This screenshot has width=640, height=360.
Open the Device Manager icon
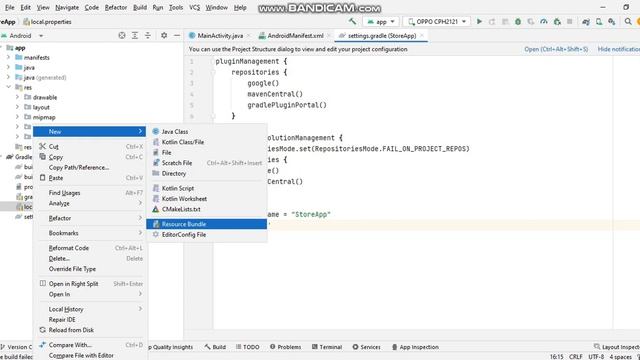[x=599, y=22]
